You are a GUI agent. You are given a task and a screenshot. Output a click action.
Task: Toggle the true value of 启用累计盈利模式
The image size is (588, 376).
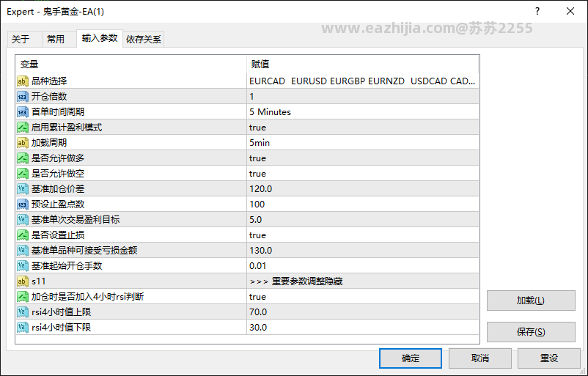click(x=363, y=128)
